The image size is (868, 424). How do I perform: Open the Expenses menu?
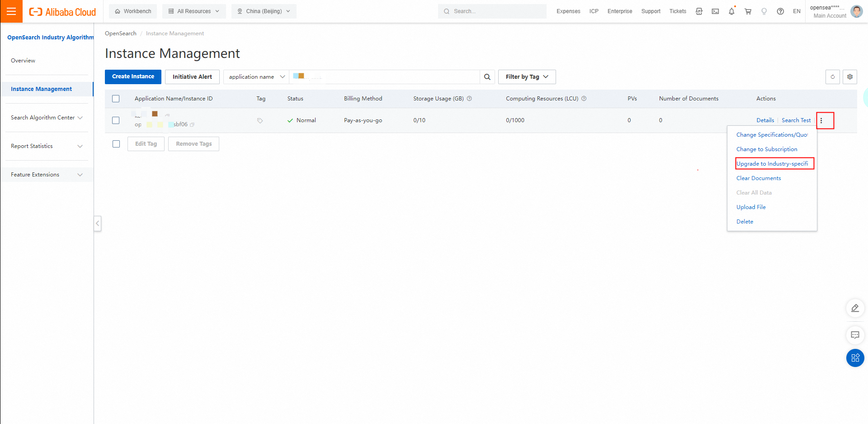[x=568, y=11]
